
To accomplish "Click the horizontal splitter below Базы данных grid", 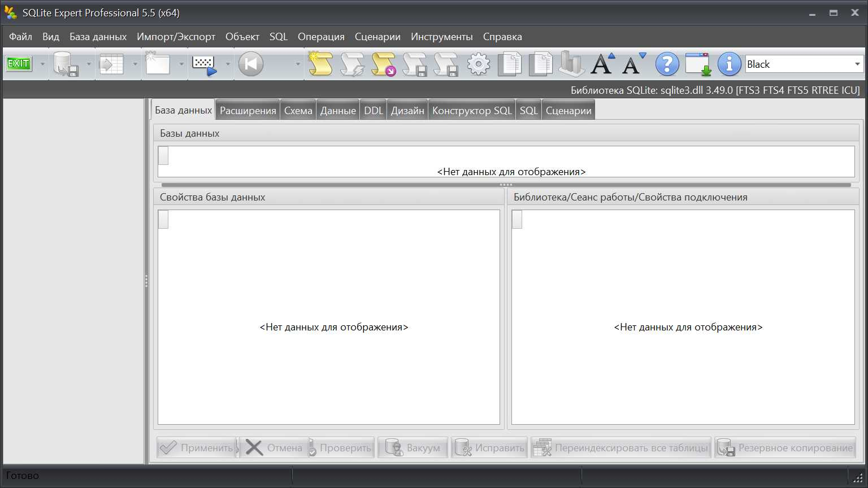I will [x=506, y=185].
